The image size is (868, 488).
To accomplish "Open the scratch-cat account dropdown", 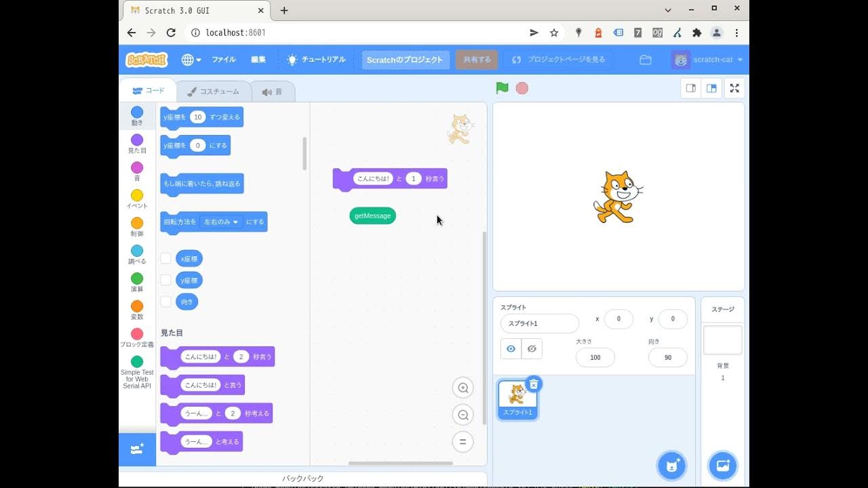I will click(707, 60).
